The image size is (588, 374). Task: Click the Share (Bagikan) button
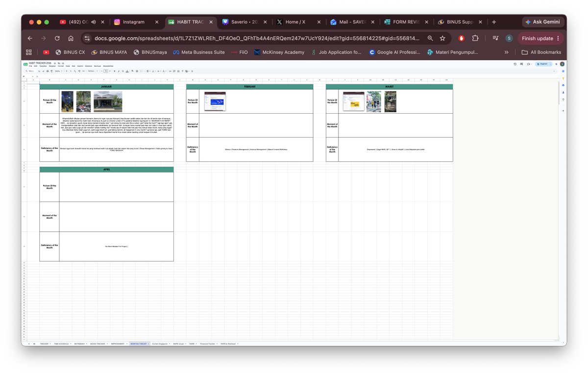(542, 64)
